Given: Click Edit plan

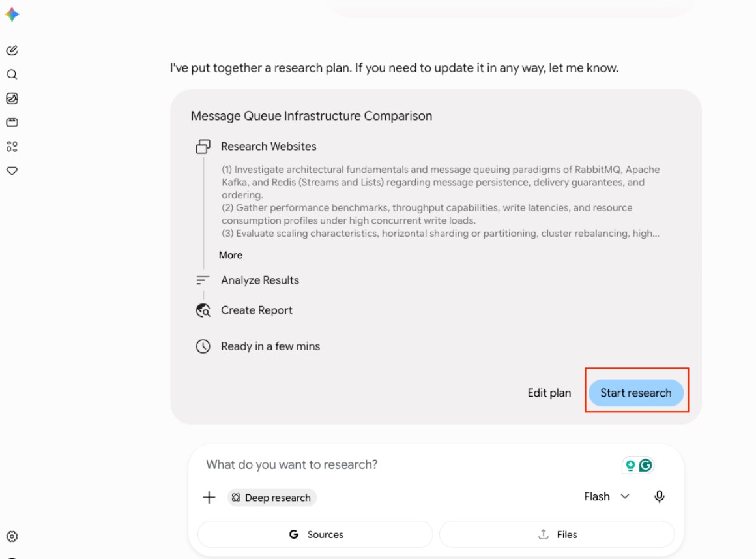Looking at the screenshot, I should tap(549, 393).
